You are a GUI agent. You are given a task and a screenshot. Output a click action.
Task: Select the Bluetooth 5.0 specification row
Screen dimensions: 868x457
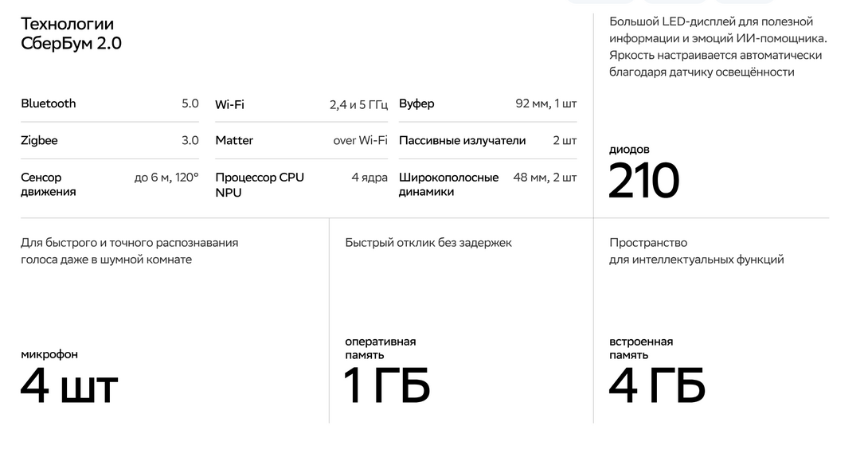pos(110,104)
